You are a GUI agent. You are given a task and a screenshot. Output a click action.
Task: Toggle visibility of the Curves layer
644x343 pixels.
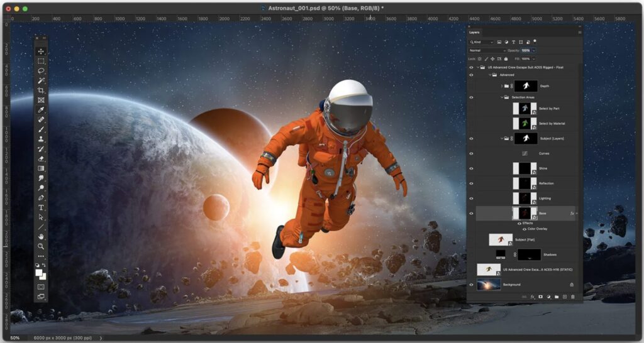coord(471,153)
